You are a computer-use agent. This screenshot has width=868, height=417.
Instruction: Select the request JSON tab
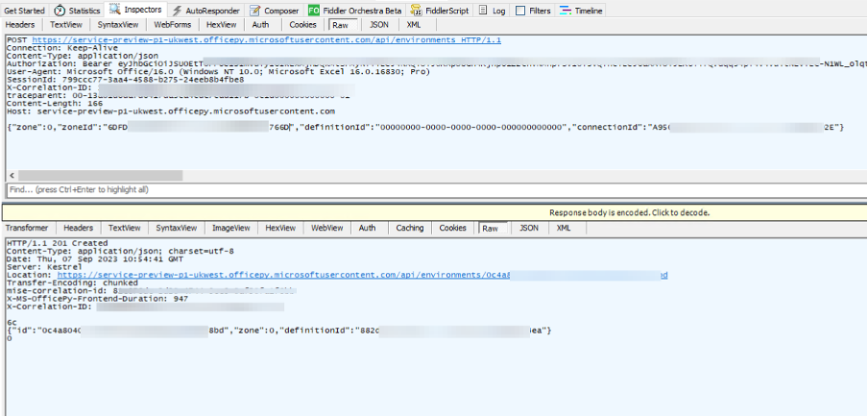coord(378,25)
